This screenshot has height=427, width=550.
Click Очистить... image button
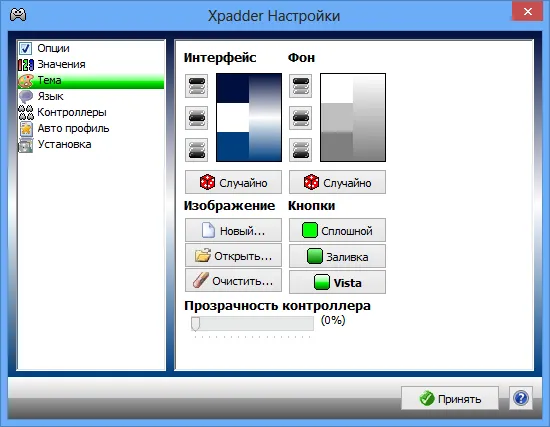pyautogui.click(x=233, y=281)
